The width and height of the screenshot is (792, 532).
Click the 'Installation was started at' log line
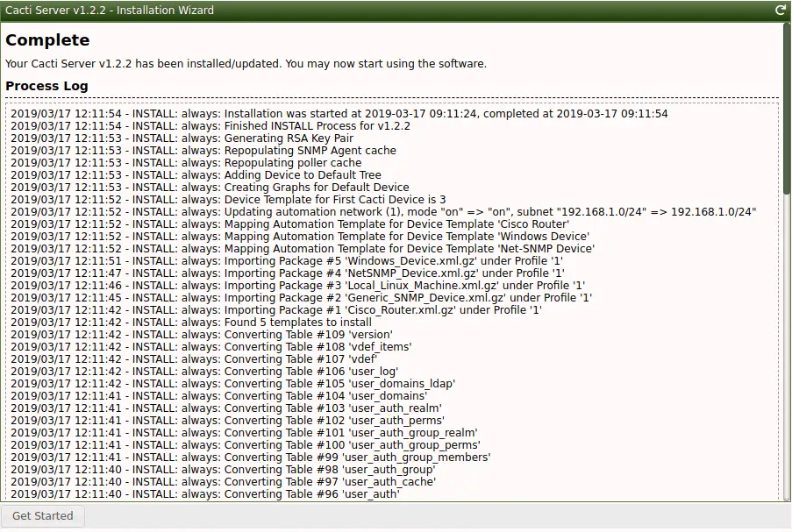tap(339, 114)
